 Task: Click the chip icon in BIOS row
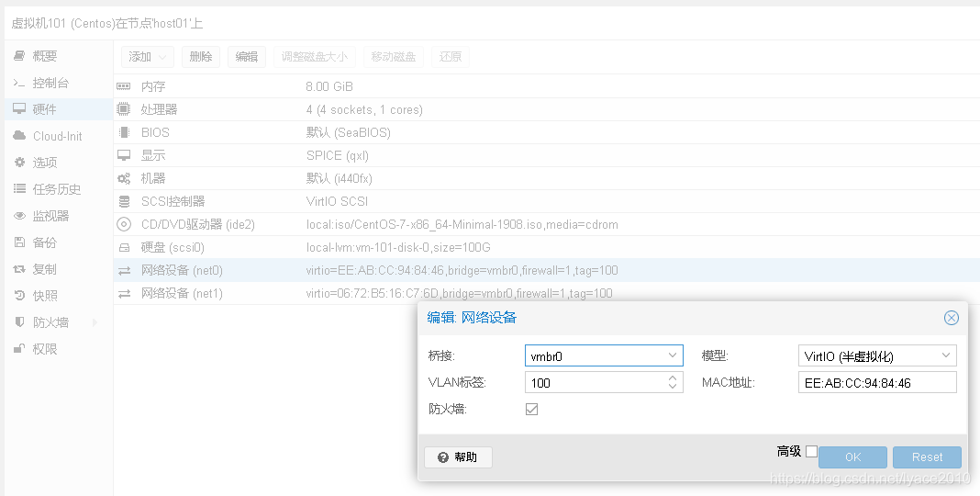tap(124, 132)
